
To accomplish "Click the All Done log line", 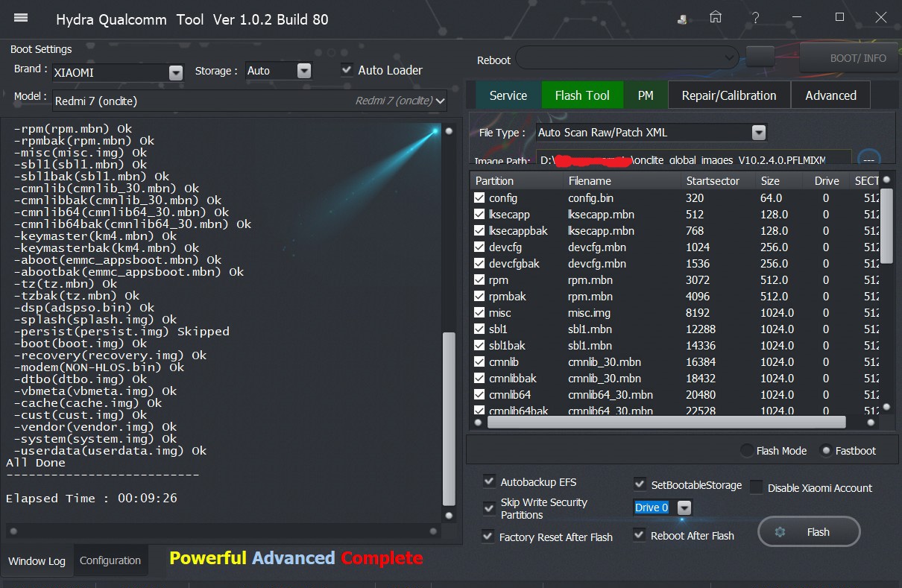I will point(36,462).
